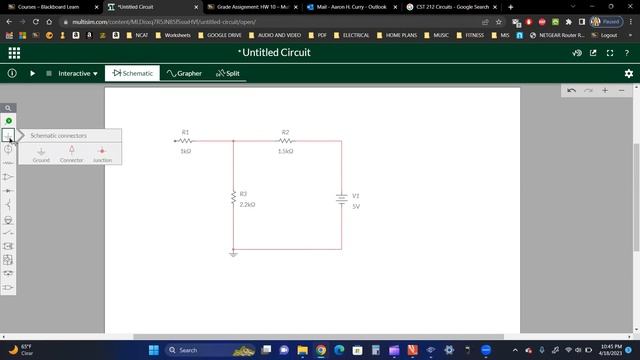Select the Connector symbol in the flyout
This screenshot has height=360, width=640.
pos(71,154)
